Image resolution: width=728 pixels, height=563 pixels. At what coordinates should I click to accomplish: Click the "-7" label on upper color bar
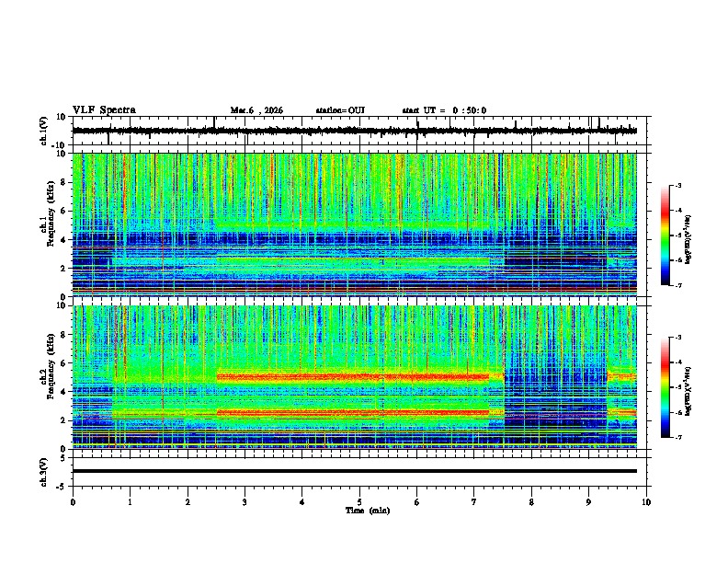coord(677,285)
